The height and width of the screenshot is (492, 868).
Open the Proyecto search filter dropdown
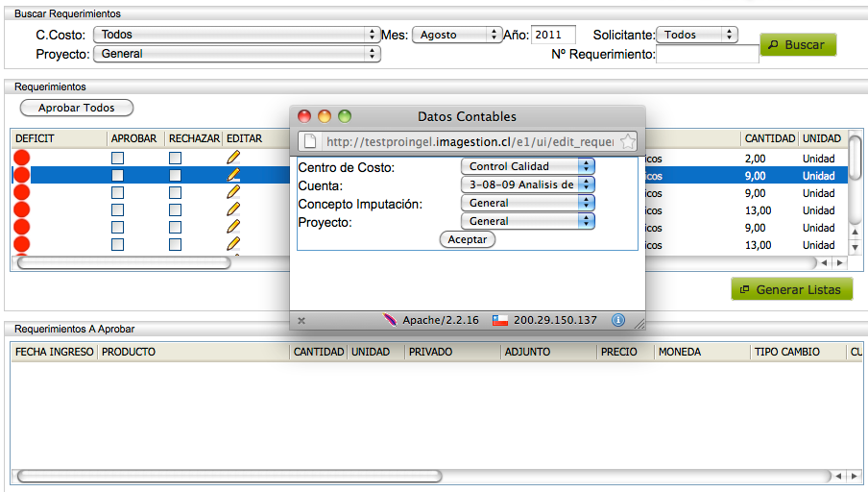pos(237,54)
